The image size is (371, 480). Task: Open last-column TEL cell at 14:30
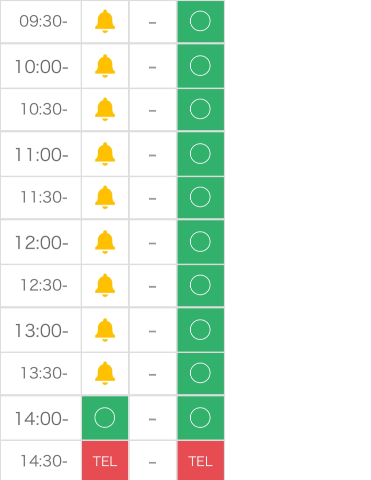201,461
